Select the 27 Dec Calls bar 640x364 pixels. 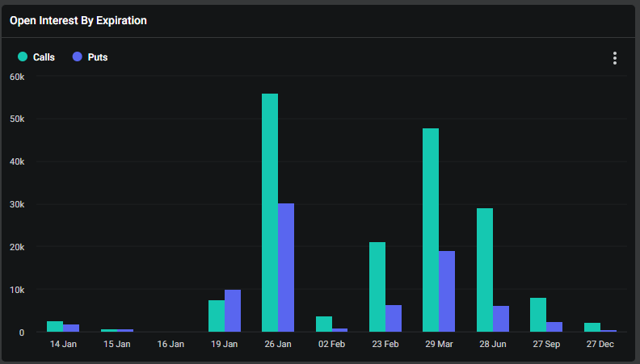coord(592,328)
